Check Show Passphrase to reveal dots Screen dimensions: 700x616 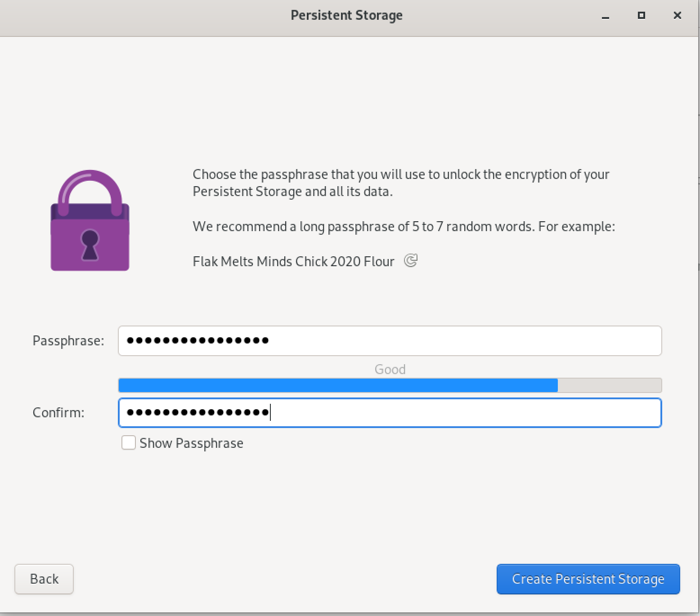pyautogui.click(x=128, y=442)
